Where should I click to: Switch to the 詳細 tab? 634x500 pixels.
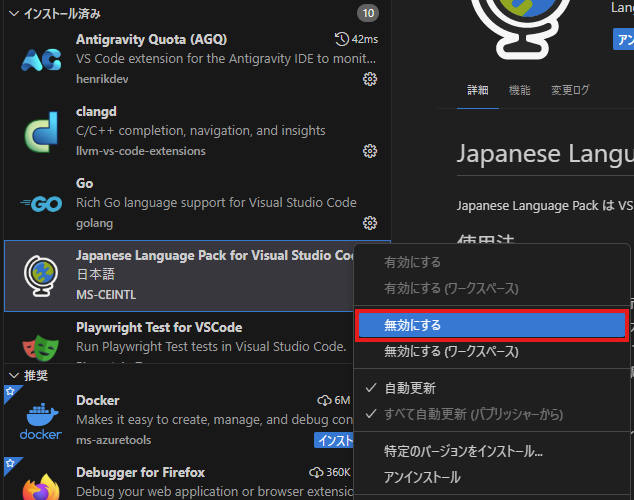[x=478, y=90]
